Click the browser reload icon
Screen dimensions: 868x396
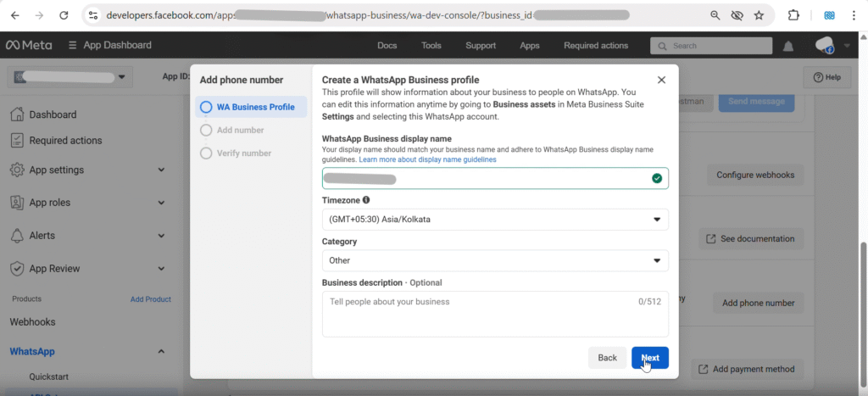[x=64, y=15]
